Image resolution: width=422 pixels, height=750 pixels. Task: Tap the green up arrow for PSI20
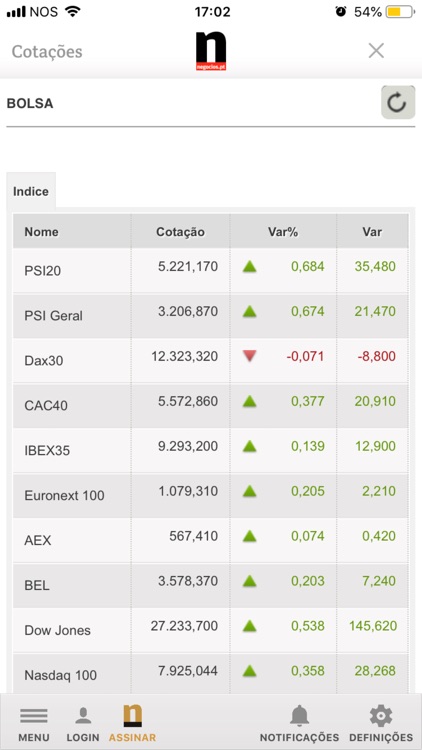pos(249,266)
